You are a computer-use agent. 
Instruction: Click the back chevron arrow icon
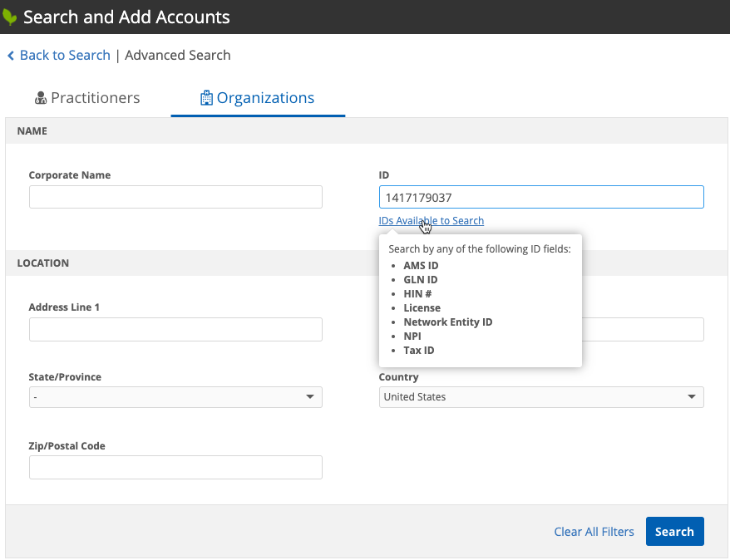[x=11, y=56]
